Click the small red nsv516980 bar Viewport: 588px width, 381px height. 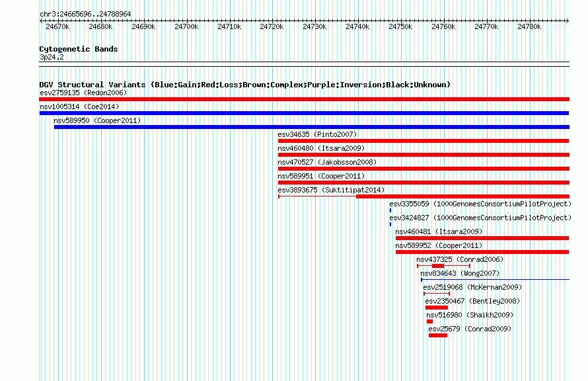429,321
